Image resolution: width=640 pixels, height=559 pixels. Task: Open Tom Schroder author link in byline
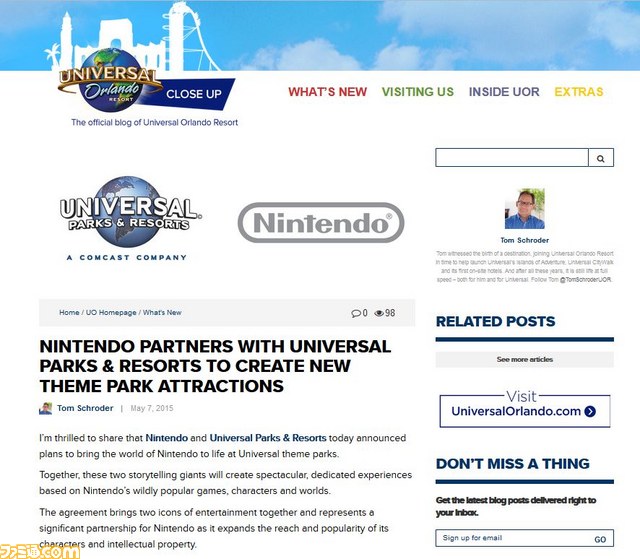click(x=85, y=408)
